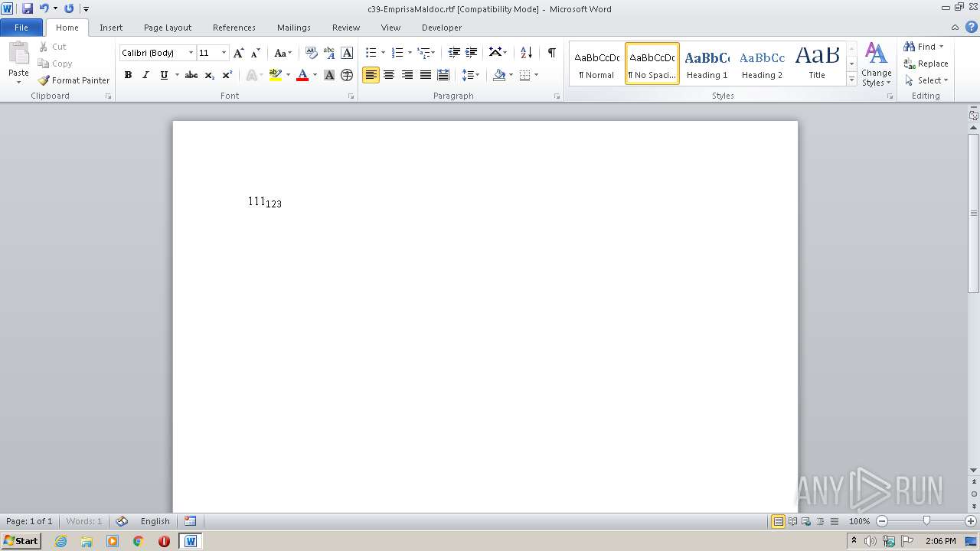Switch to the References tab
Screen dimensions: 980x551
(x=234, y=27)
